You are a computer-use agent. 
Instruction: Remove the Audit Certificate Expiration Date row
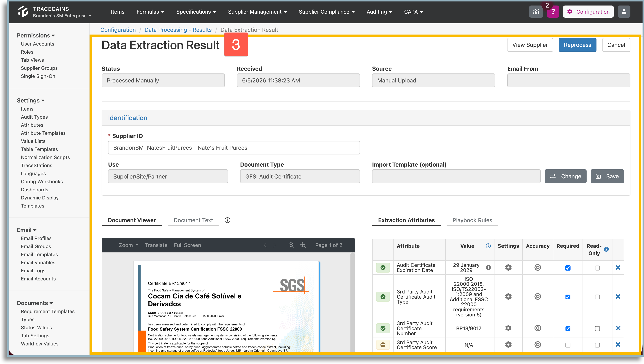coord(618,267)
